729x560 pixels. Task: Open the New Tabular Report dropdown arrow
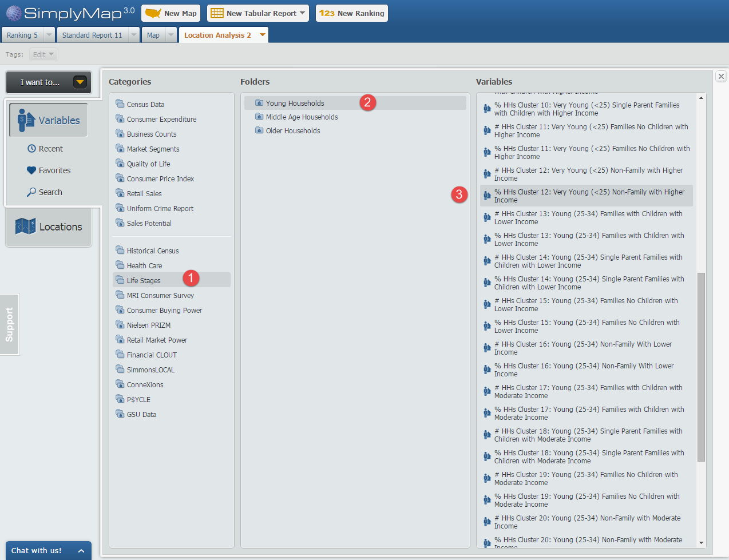[302, 13]
